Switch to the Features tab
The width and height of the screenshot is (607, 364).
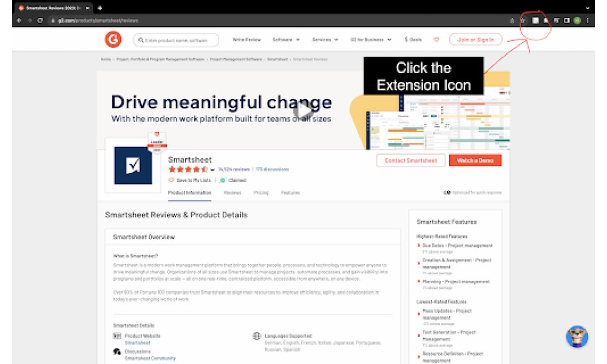point(290,193)
